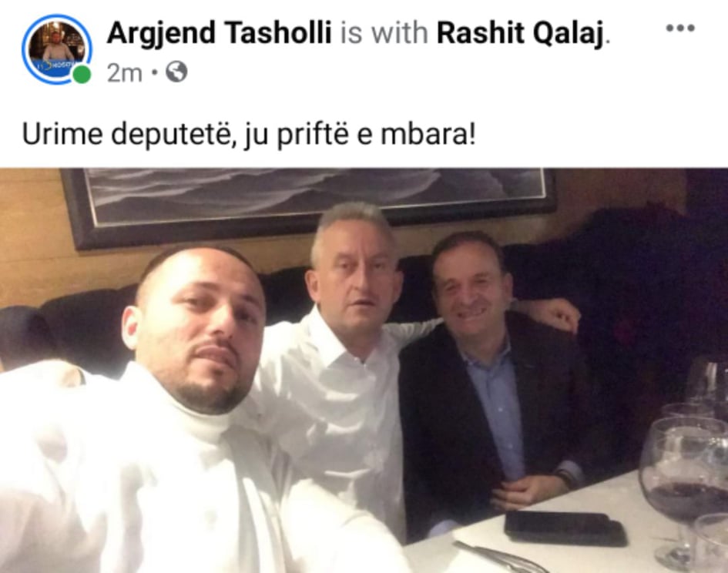Visit tagged profile Rashit Qalaj
This screenshot has width=728, height=573.
tap(521, 33)
